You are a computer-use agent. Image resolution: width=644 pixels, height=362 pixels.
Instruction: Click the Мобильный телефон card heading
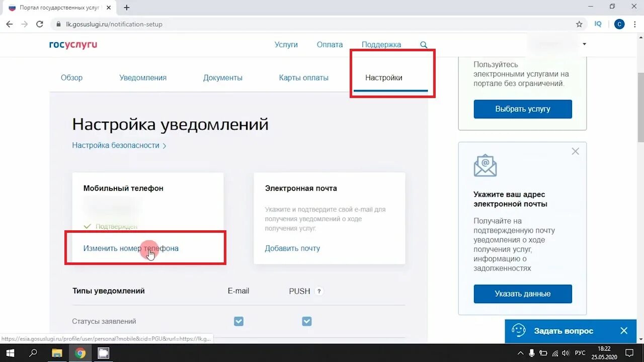click(123, 189)
